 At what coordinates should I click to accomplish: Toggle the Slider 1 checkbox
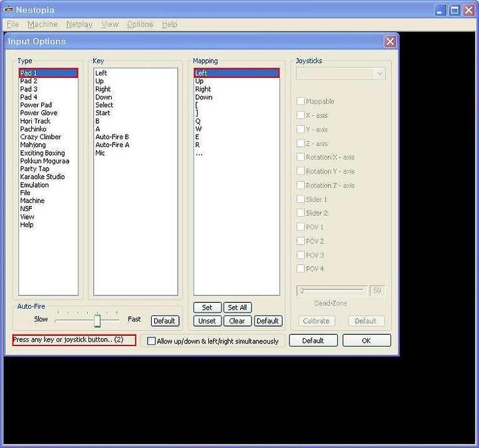pyautogui.click(x=301, y=199)
